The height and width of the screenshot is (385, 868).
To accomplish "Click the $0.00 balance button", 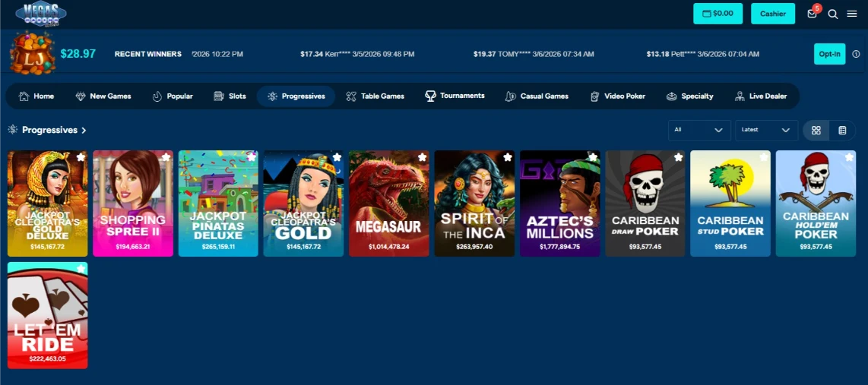I will pyautogui.click(x=718, y=14).
